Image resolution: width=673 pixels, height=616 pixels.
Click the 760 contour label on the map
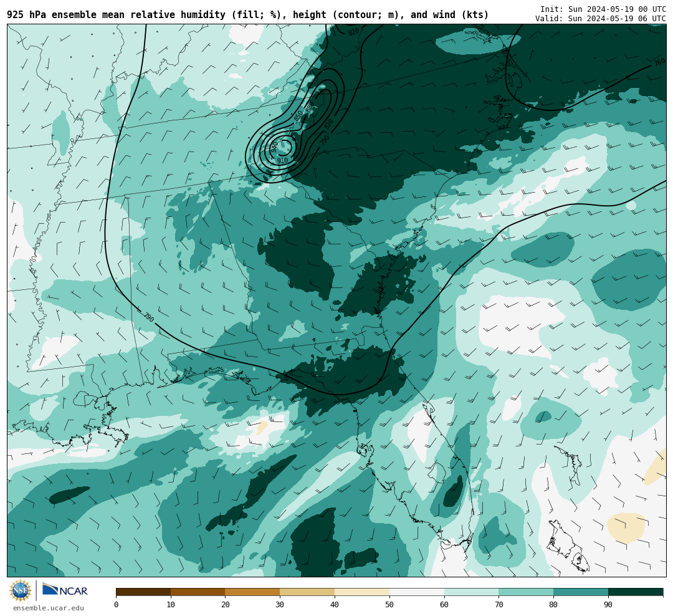point(659,62)
